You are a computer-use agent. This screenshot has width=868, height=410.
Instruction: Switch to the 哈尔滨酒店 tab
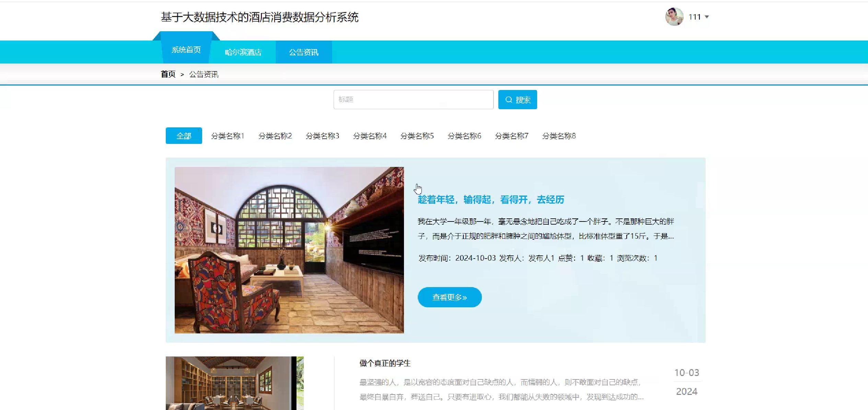pos(243,52)
